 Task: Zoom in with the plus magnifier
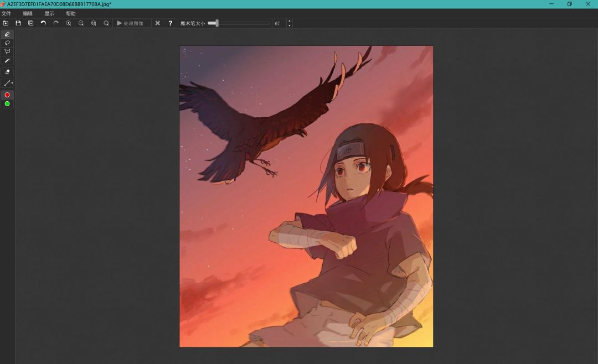point(69,23)
